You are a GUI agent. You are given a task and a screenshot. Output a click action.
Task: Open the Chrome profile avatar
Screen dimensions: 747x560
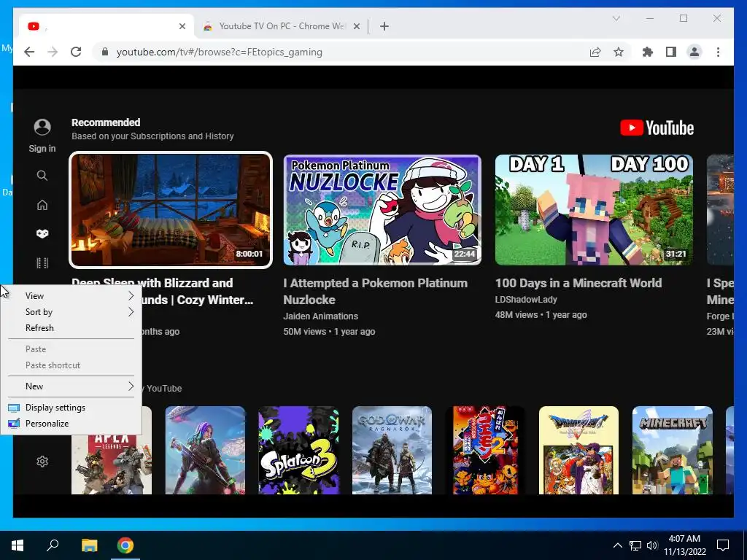[694, 52]
